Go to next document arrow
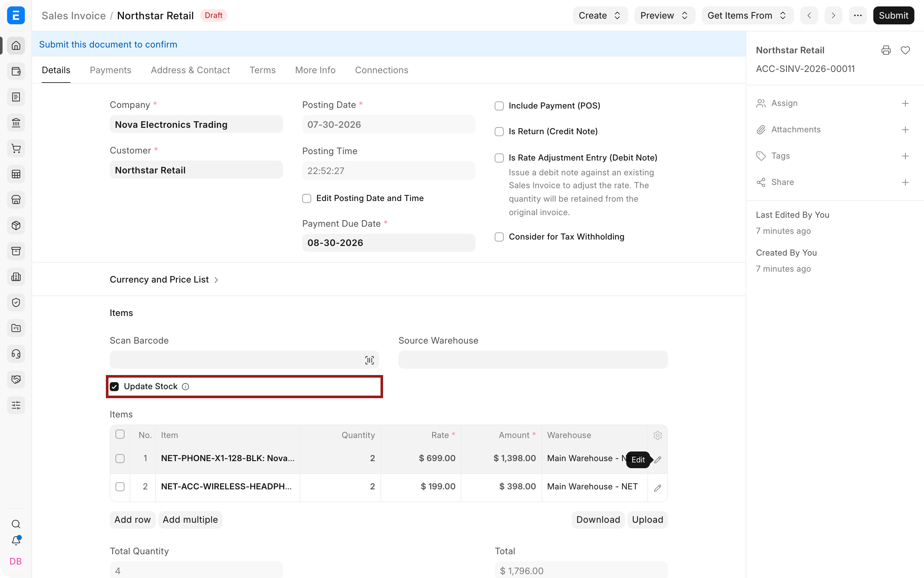The height and width of the screenshot is (578, 924). (x=834, y=15)
